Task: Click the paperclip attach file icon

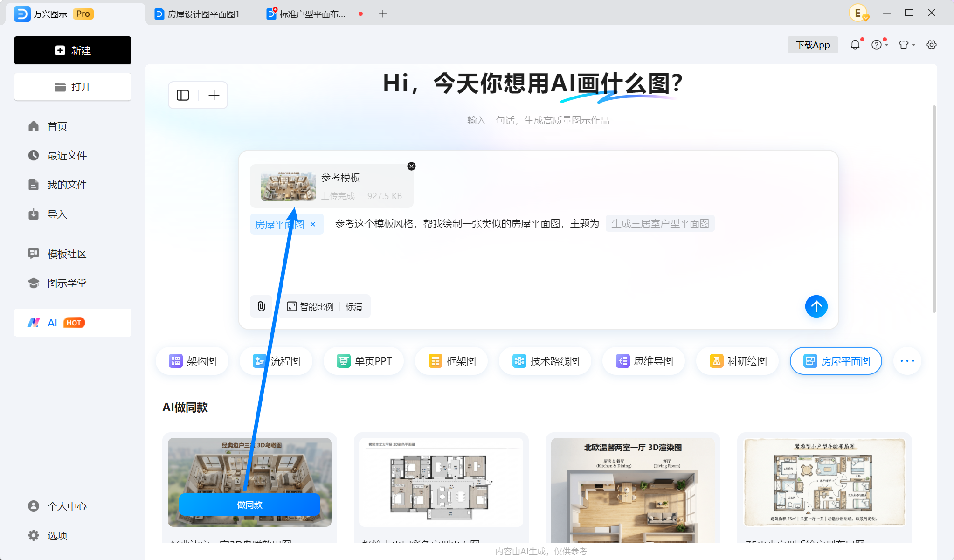Action: click(x=261, y=306)
